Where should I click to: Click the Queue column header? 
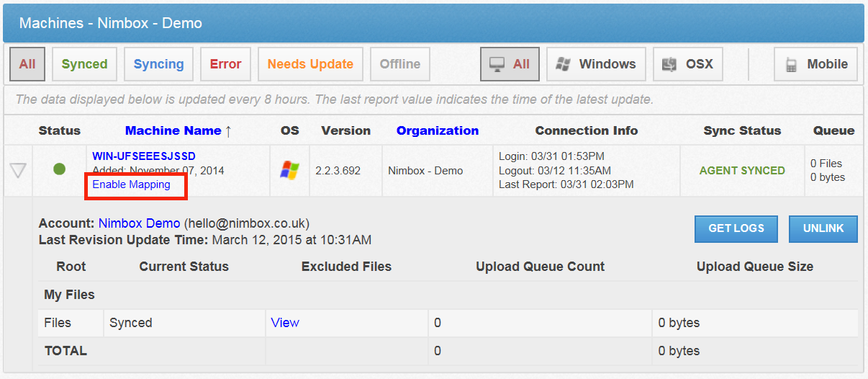[x=834, y=130]
